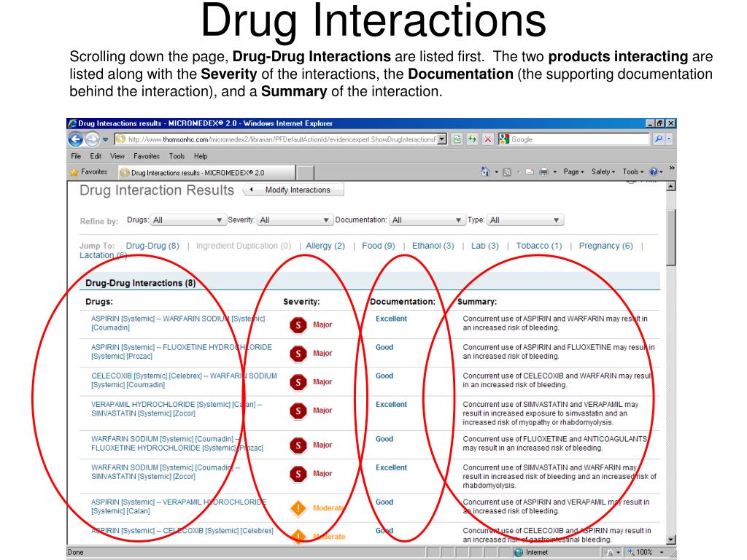Open the search provider dropdown arrow
The width and height of the screenshot is (747, 560).
click(669, 139)
